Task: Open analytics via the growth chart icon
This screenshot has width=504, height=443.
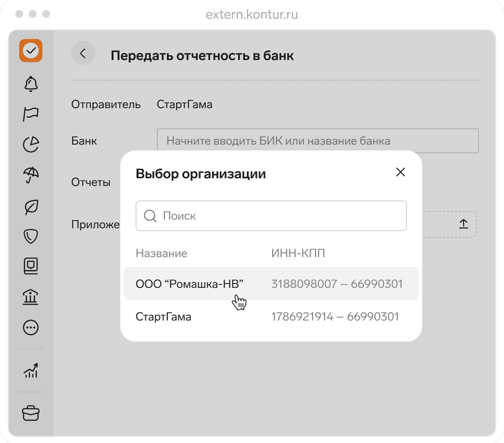Action: point(30,371)
